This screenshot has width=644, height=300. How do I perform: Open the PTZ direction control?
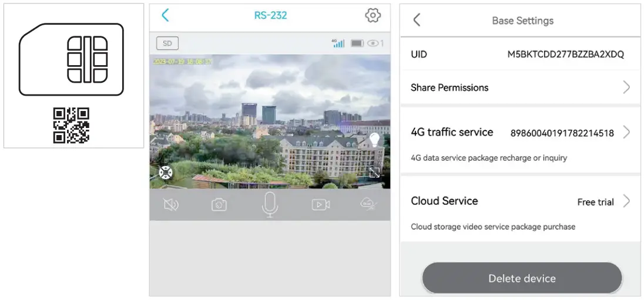tap(166, 173)
